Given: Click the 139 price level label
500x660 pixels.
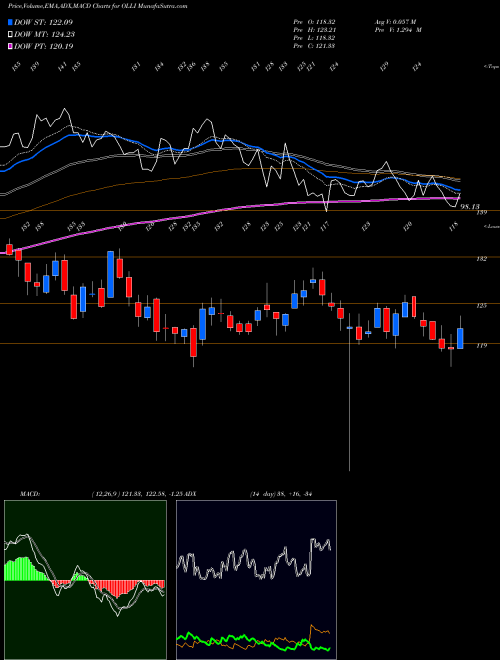Looking at the screenshot, I should coord(482,213).
